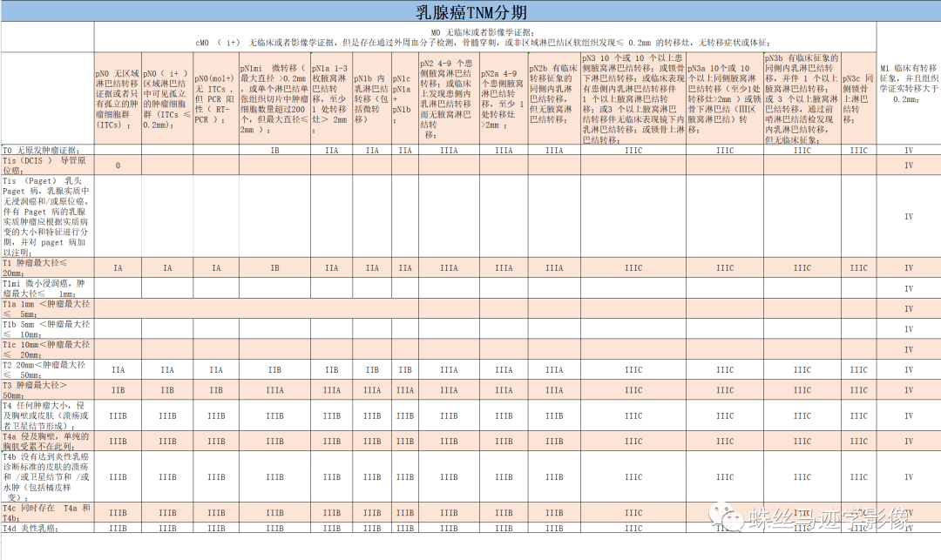Select the T2 20mm row label

(47, 369)
